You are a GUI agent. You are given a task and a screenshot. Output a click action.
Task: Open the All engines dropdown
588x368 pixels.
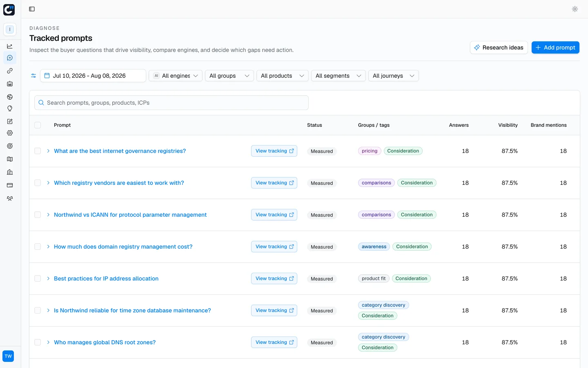click(x=176, y=76)
